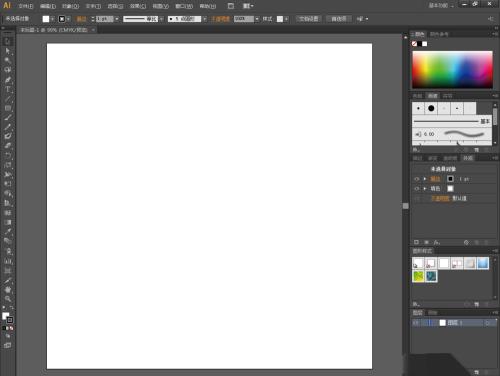The width and height of the screenshot is (500, 376).
Task: Select the Symbol Sprayer tool
Action: tap(8, 251)
